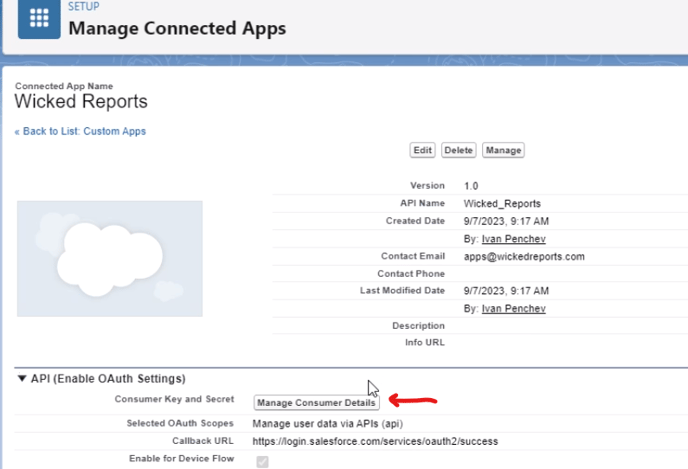Select the Callback URL value
688x469 pixels.
375,441
